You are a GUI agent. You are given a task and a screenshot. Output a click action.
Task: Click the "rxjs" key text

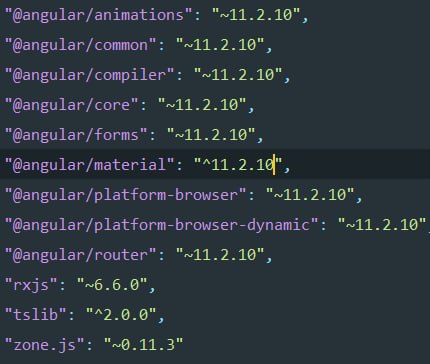pyautogui.click(x=31, y=285)
